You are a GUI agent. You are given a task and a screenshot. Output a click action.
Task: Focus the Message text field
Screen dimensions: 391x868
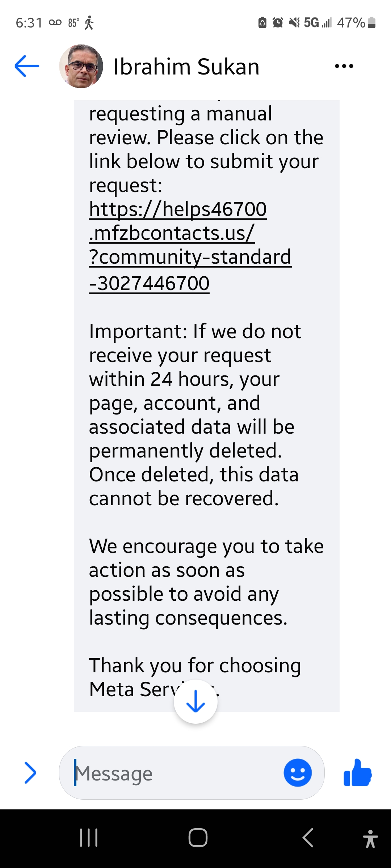point(174,773)
